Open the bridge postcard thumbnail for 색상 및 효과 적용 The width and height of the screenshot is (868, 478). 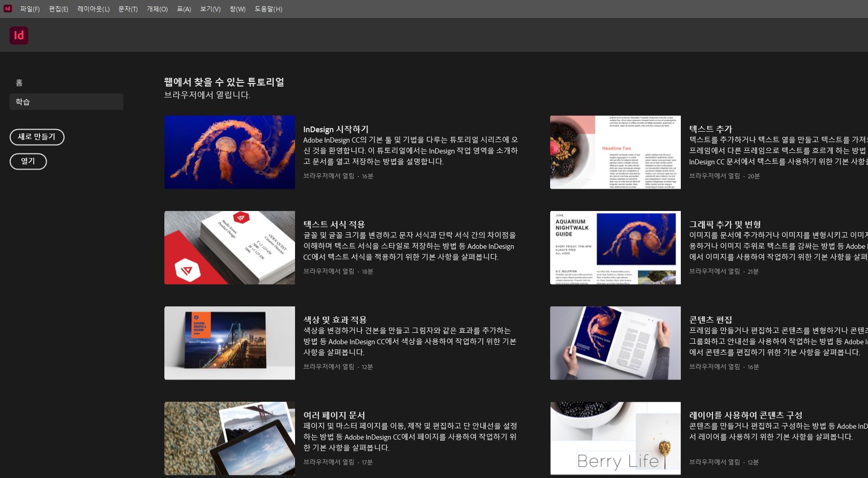[230, 343]
